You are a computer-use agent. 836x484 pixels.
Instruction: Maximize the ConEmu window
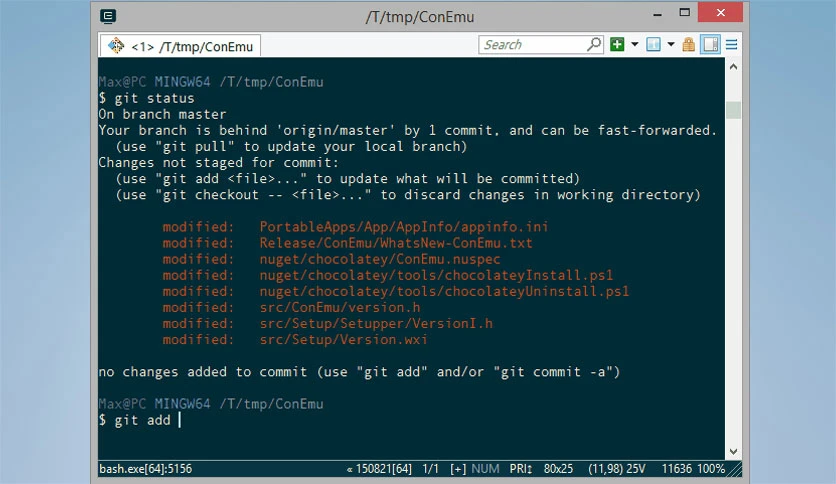[685, 13]
